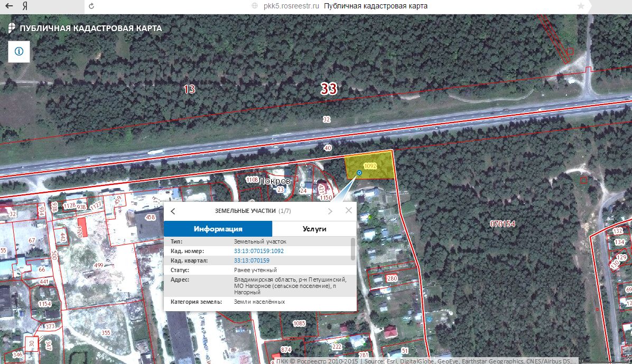Click the ЗЕМЕЛЬНЫЕ УЧАСТКИ (1/7) heading

pyautogui.click(x=252, y=211)
